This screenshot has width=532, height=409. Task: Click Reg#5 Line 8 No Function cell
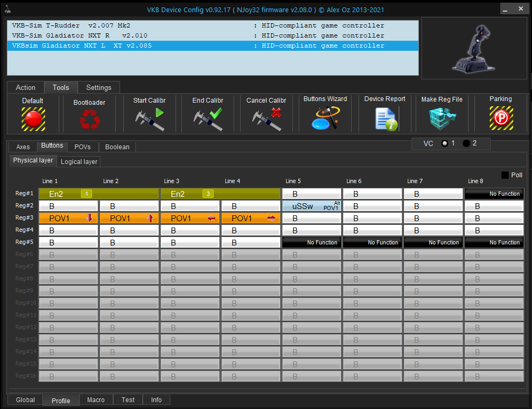click(494, 242)
